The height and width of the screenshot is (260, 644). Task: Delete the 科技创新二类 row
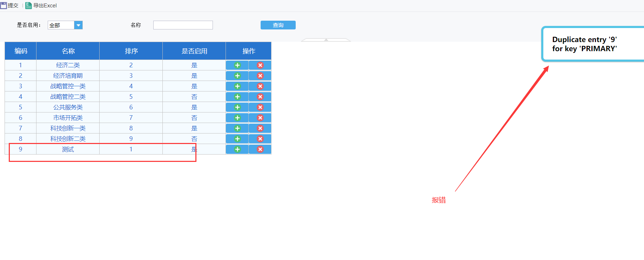coord(260,139)
